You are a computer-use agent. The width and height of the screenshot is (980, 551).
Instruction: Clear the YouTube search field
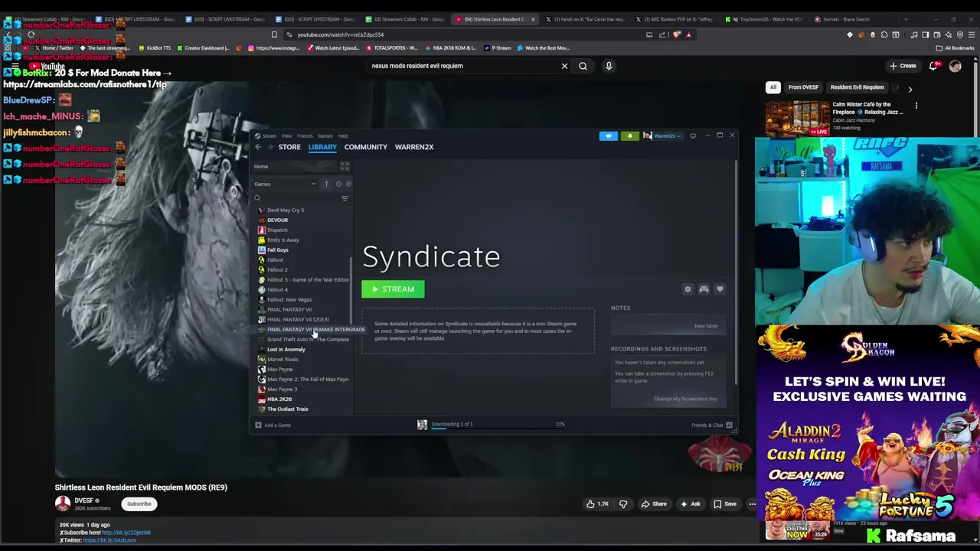[x=564, y=66]
